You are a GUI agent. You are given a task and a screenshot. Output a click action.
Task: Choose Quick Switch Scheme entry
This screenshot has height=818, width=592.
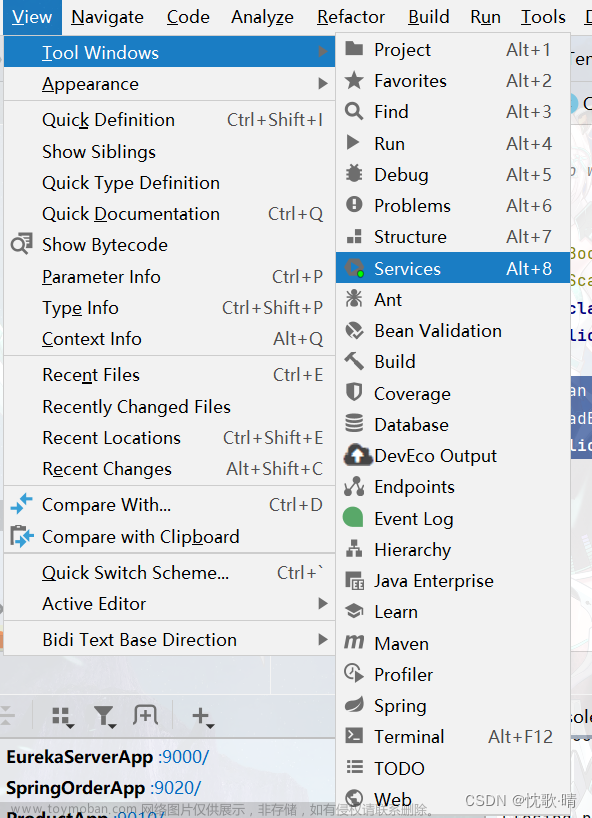[x=170, y=572]
